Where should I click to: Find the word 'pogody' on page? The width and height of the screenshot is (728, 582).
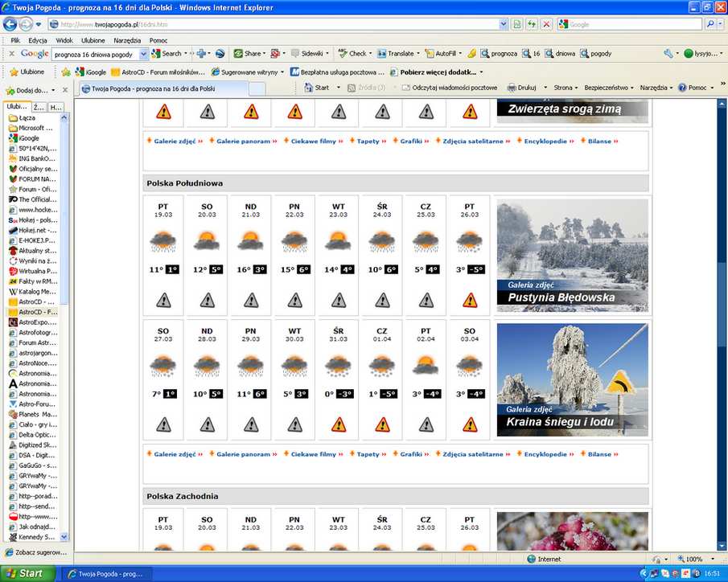(596, 54)
